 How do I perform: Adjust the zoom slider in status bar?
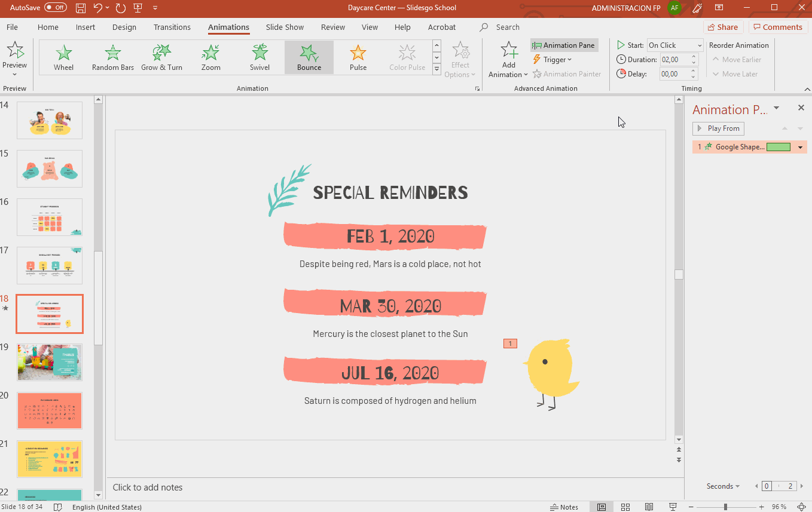point(725,507)
